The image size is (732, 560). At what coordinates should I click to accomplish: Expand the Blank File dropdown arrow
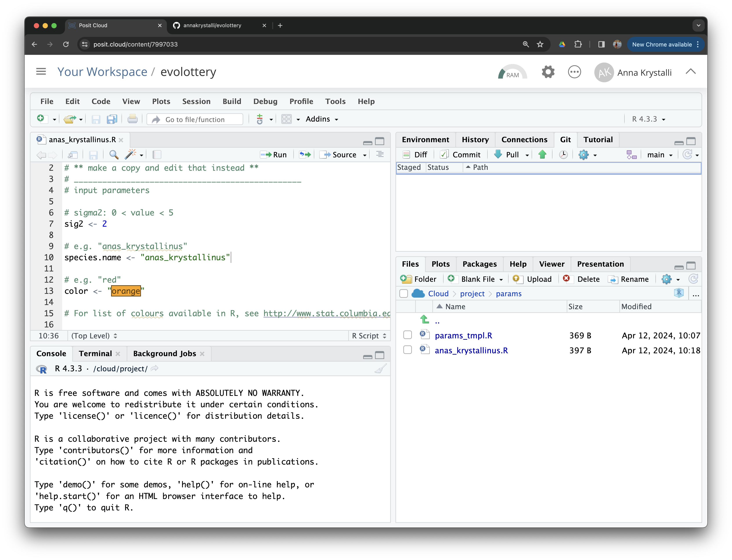pos(501,280)
